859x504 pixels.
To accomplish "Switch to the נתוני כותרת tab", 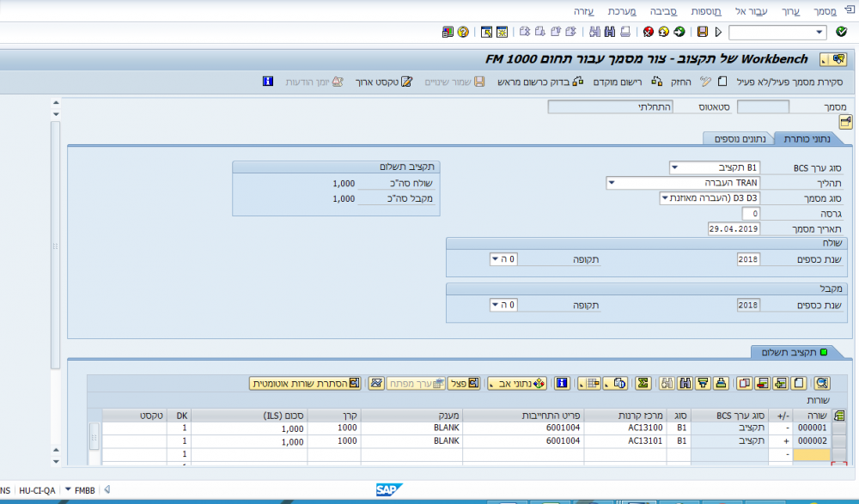I will coord(807,138).
